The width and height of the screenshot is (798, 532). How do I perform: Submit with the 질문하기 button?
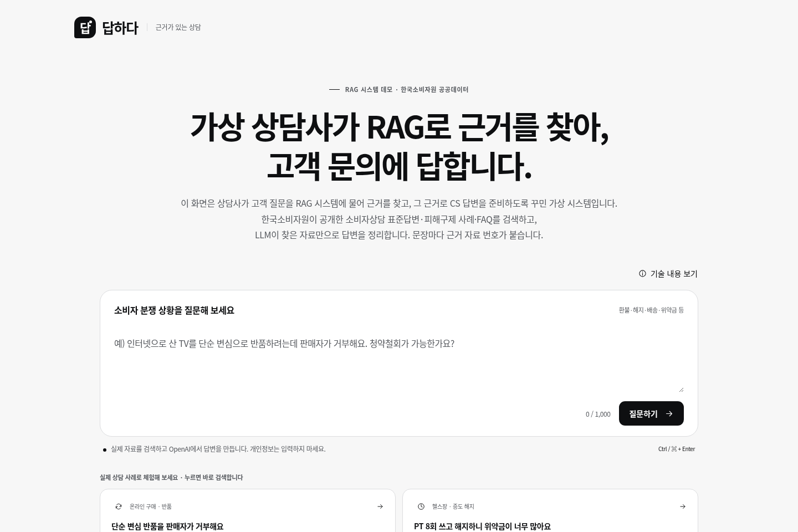(651, 413)
